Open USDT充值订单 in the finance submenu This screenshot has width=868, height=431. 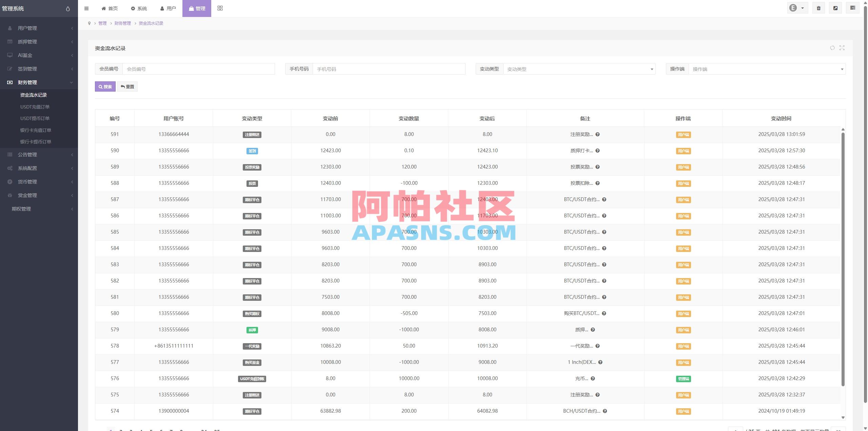[x=35, y=106]
